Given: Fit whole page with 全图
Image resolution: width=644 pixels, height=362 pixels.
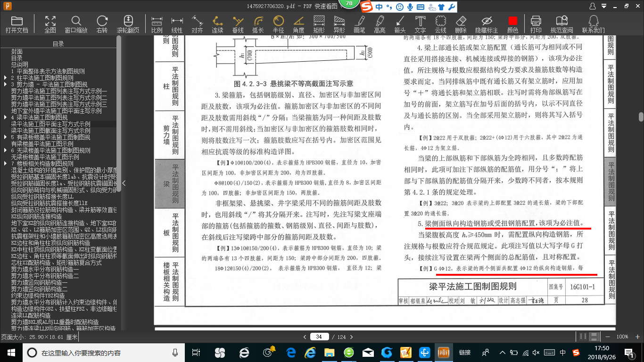Looking at the screenshot, I should pyautogui.click(x=50, y=24).
